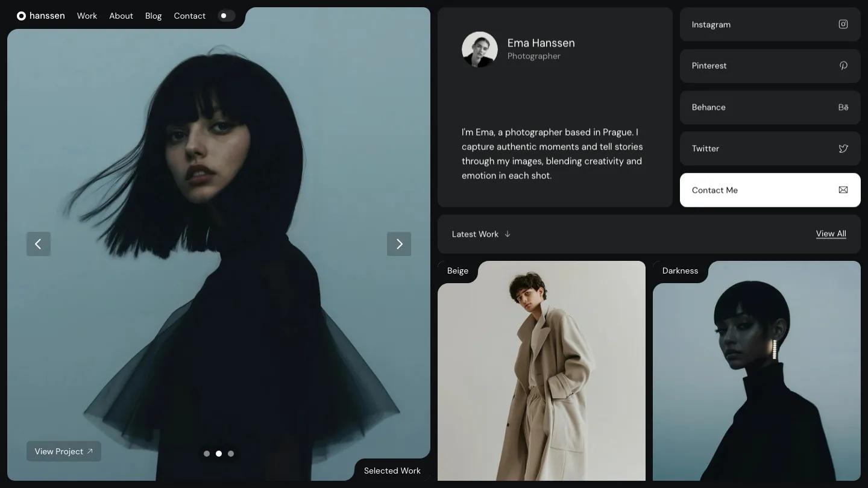The image size is (868, 488).
Task: Click the arrow icon on View Project
Action: (90, 451)
